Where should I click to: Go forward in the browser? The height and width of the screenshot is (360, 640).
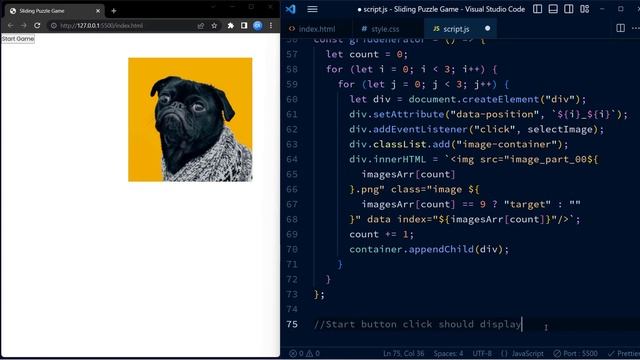[24, 25]
